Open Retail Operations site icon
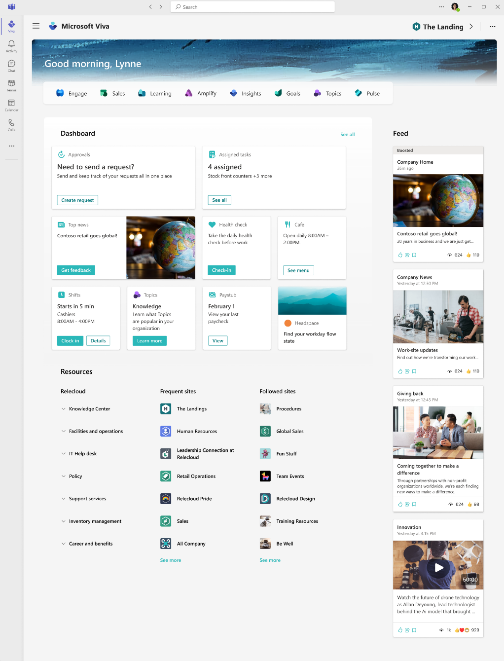Screen dimensions: 504x661 pos(166,476)
